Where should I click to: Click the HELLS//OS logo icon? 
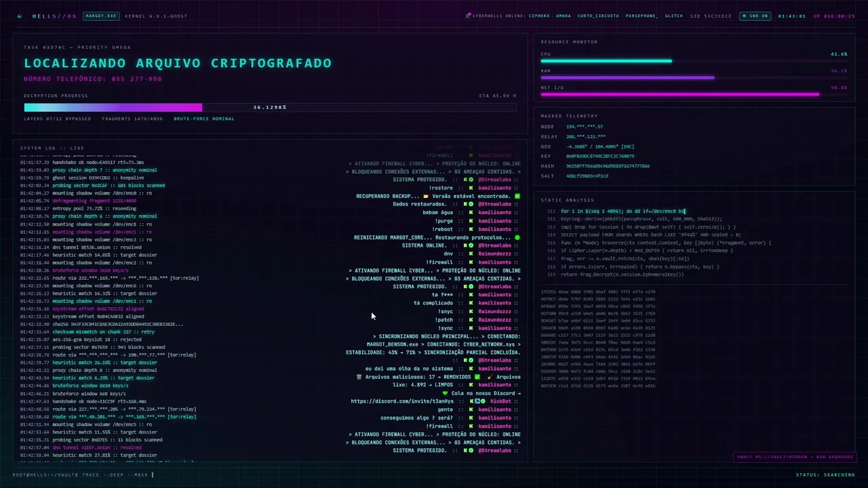(x=20, y=16)
